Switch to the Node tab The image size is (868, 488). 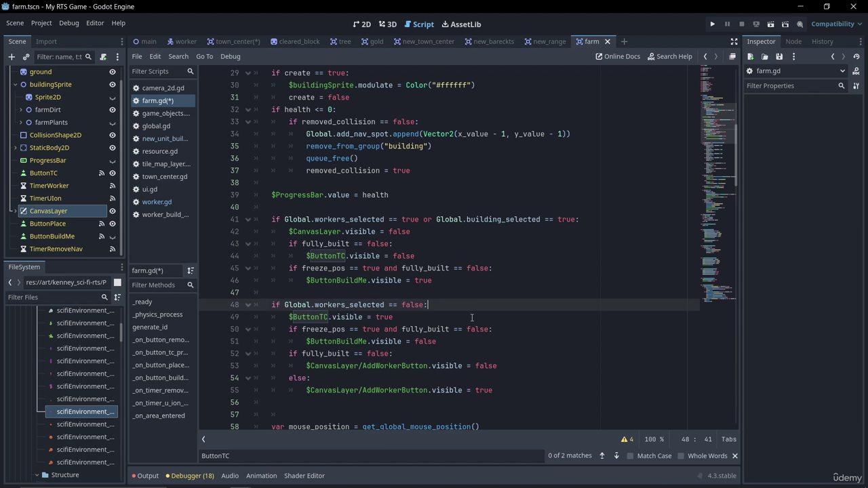click(x=793, y=41)
